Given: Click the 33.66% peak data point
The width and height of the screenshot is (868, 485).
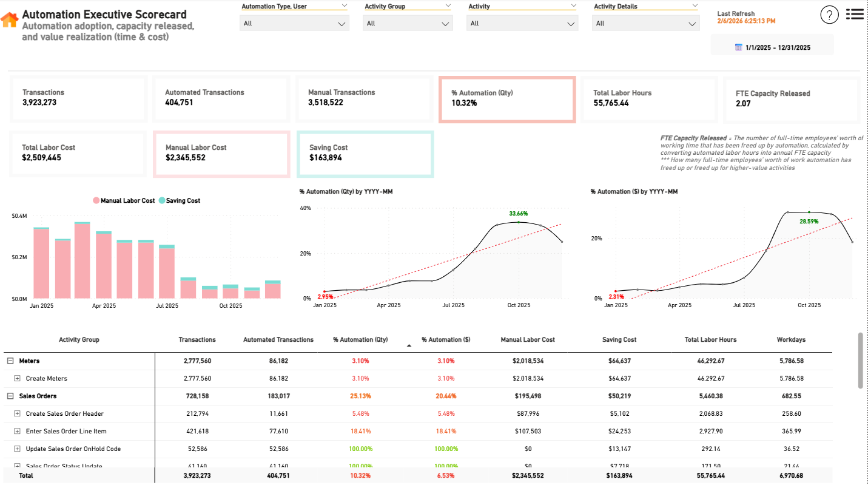Looking at the screenshot, I should [518, 222].
